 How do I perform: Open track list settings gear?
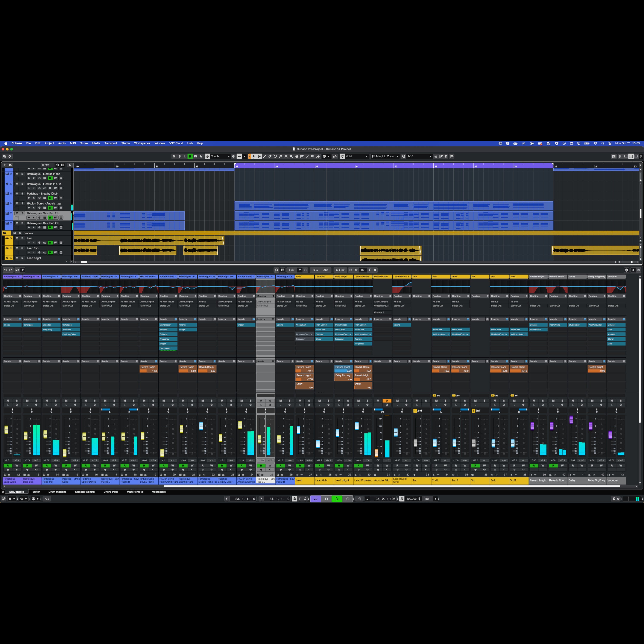point(71,262)
